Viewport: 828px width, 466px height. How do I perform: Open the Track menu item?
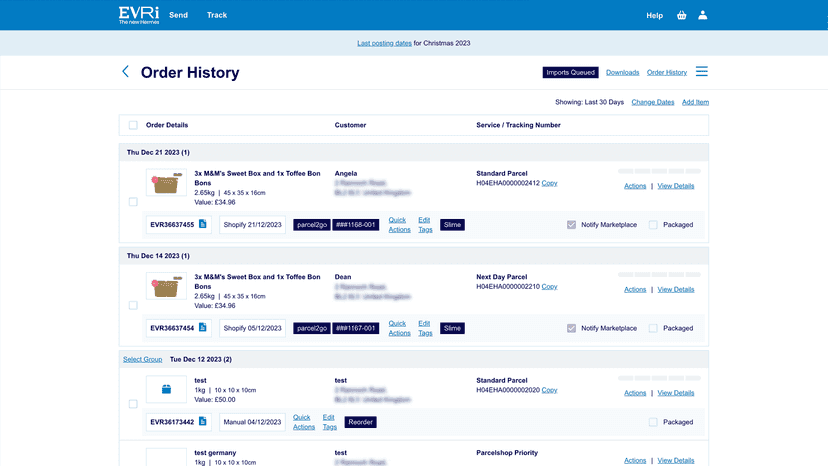tap(217, 15)
